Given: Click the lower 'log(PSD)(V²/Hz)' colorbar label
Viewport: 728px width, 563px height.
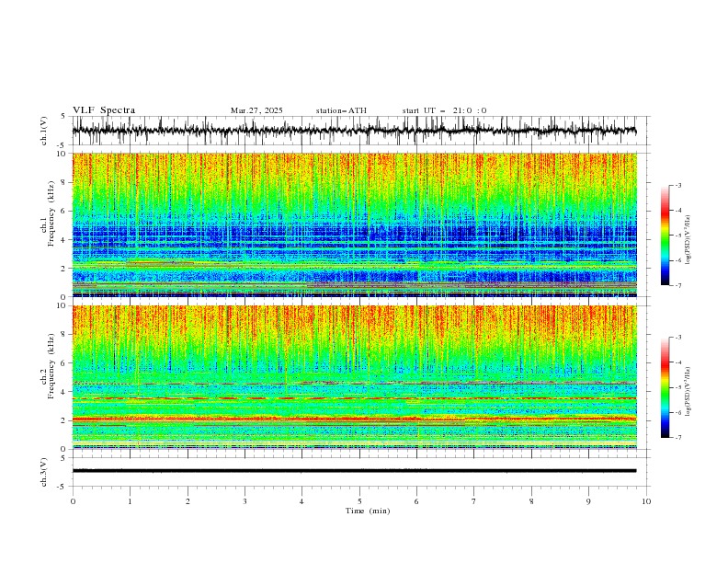Looking at the screenshot, I should click(688, 392).
